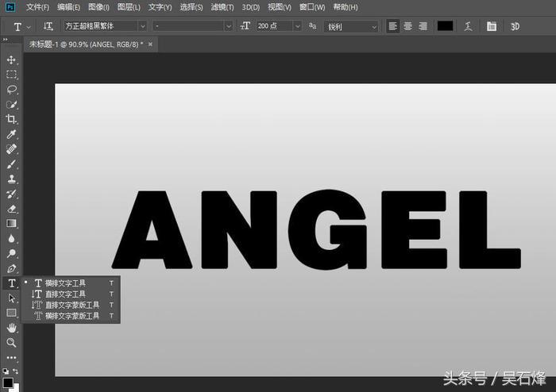This screenshot has width=556, height=392.
Task: Select the Healing Brush tool
Action: click(11, 148)
